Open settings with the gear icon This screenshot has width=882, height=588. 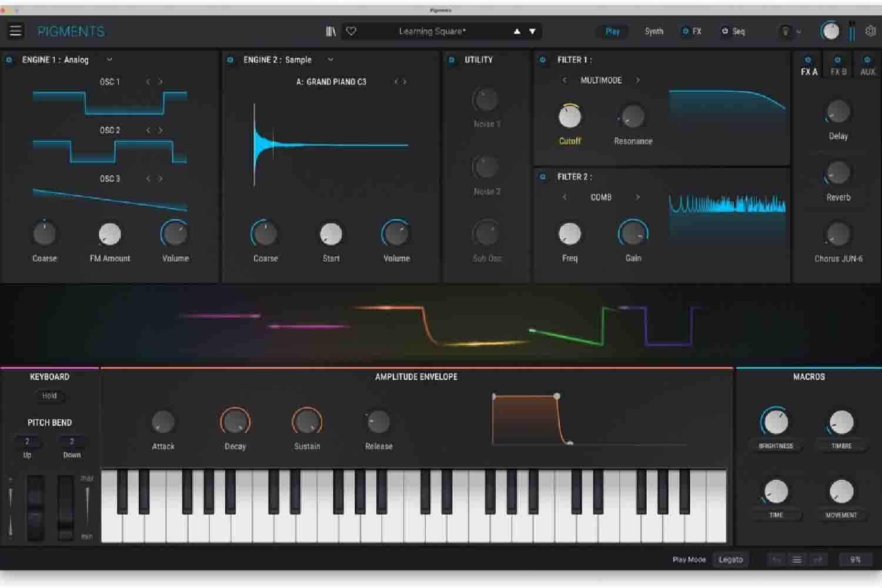pyautogui.click(x=871, y=31)
